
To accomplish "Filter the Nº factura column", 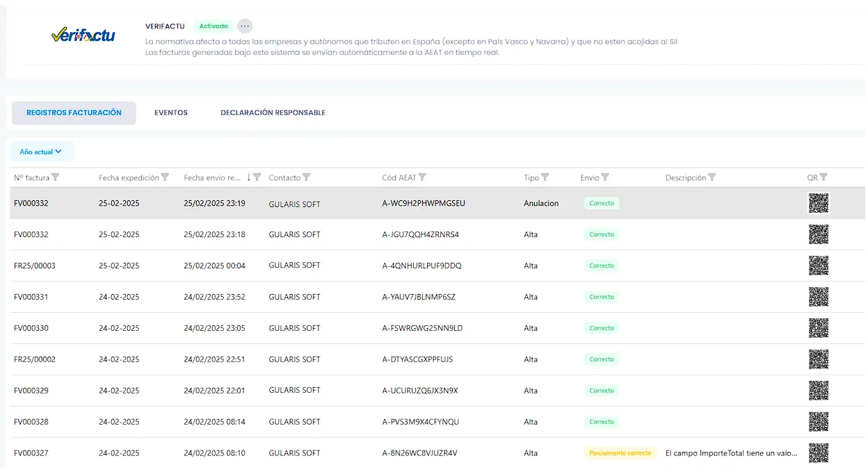I will pos(56,177).
